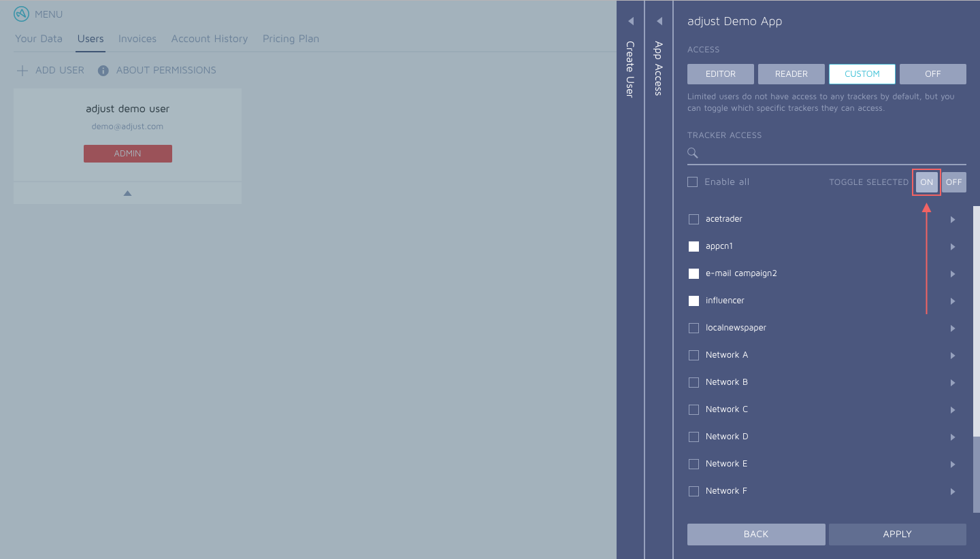Click the plus icon next to ADD USER
980x559 pixels.
[22, 70]
